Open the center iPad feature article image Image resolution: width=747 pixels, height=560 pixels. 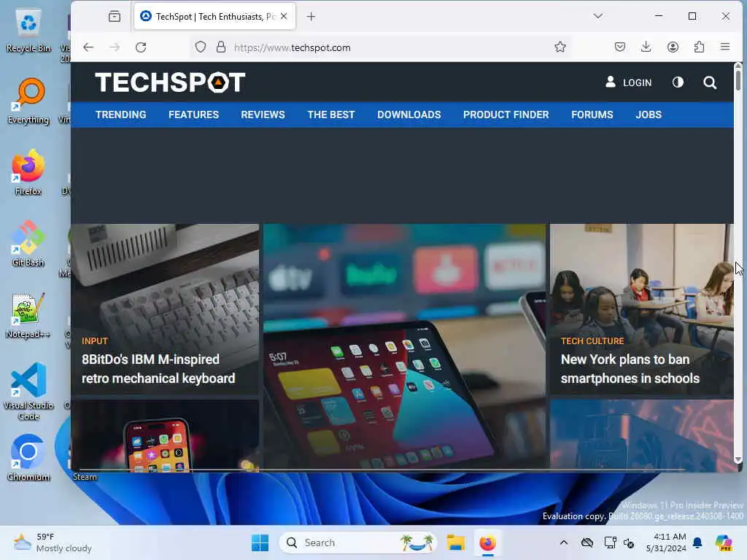404,346
